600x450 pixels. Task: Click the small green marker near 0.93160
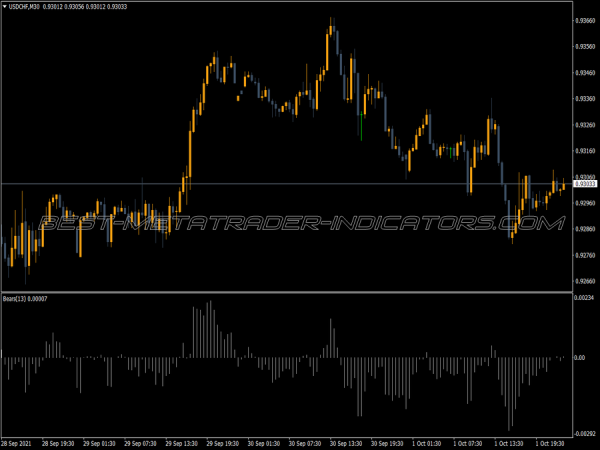(x=451, y=152)
